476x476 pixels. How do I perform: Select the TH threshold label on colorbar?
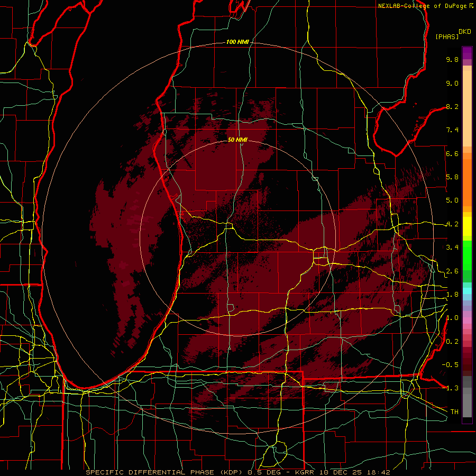point(454,411)
